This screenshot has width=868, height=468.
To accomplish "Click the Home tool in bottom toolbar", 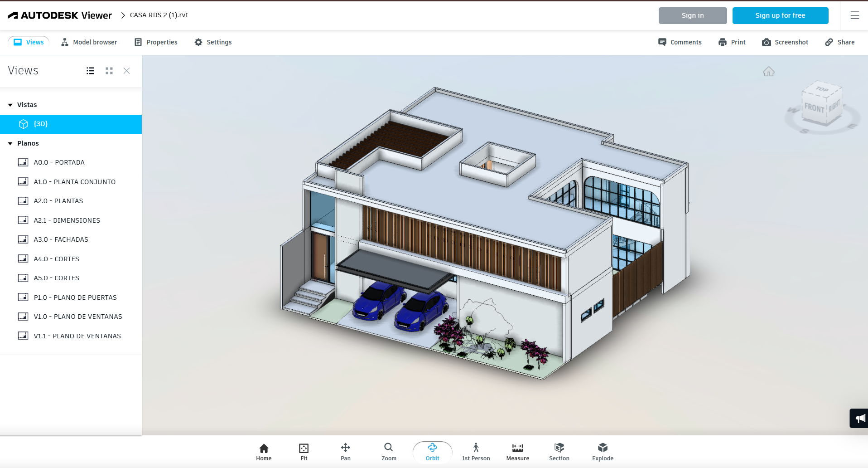I will 264,452.
